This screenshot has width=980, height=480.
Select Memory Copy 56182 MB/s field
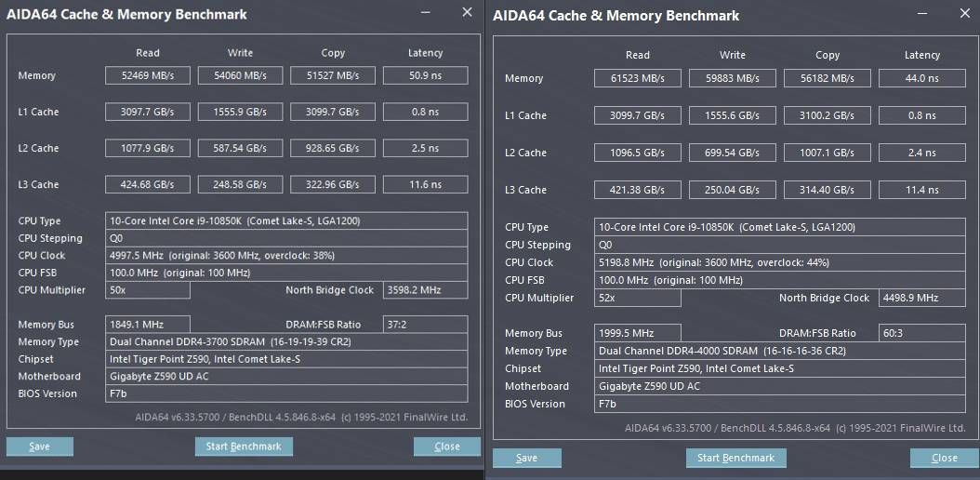(x=828, y=78)
